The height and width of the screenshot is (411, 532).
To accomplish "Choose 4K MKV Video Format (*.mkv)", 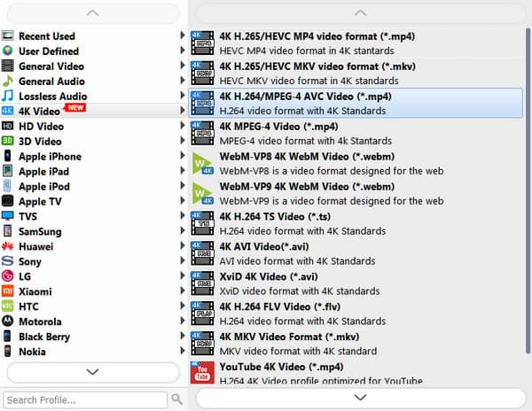I will tap(356, 343).
